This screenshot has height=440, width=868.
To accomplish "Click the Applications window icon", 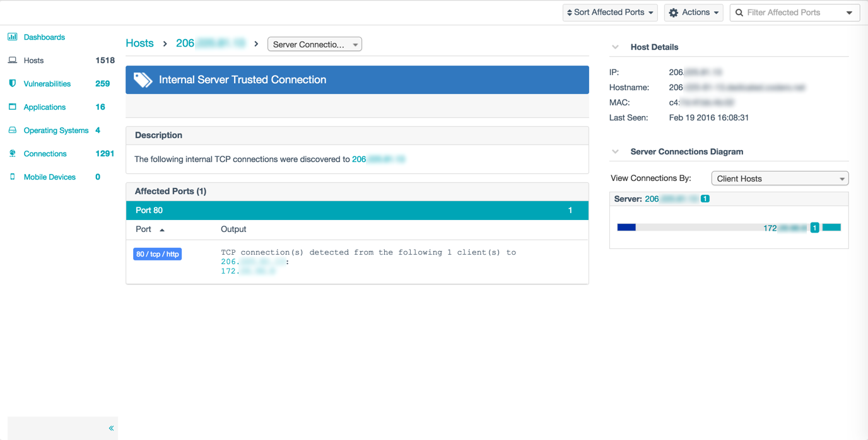I will coord(13,107).
